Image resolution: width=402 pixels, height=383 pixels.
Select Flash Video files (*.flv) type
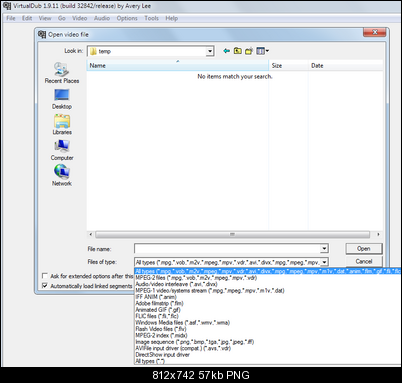pos(267,329)
